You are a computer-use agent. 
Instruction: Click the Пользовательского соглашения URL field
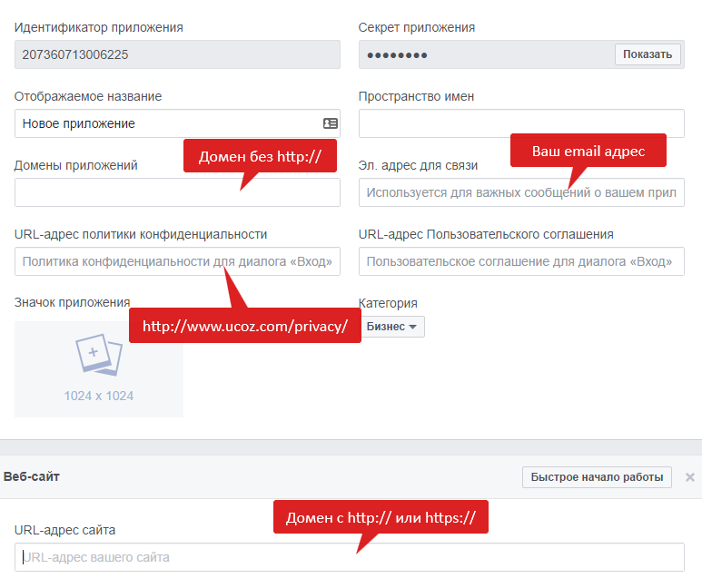[x=521, y=261]
